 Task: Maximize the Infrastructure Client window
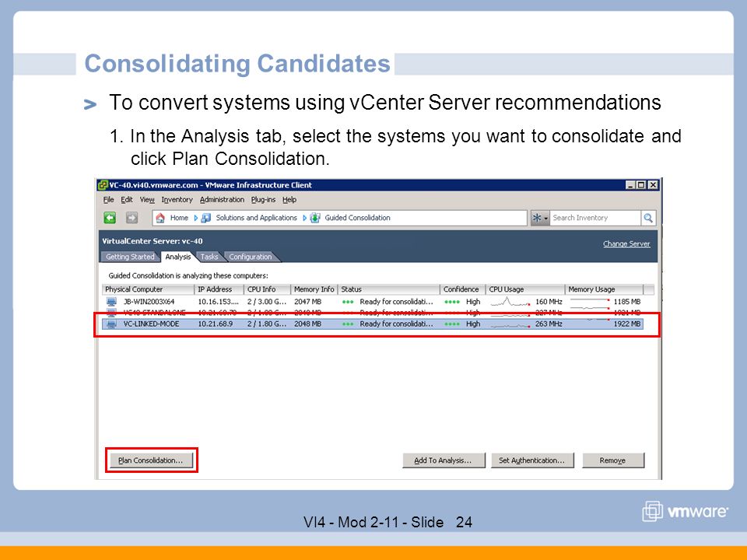[x=641, y=185]
